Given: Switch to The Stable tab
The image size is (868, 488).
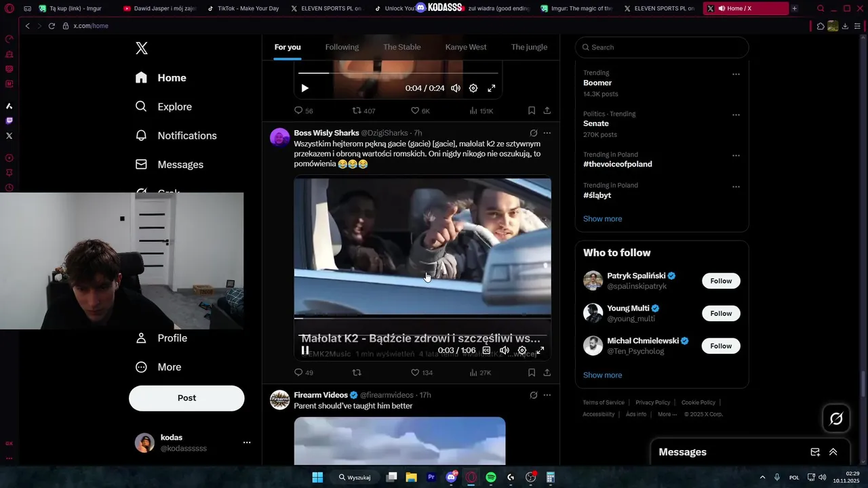Looking at the screenshot, I should [x=402, y=47].
